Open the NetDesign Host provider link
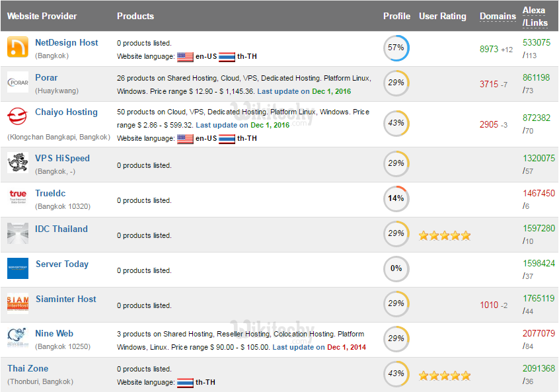Screen dimensions: 559x392 click(67, 42)
